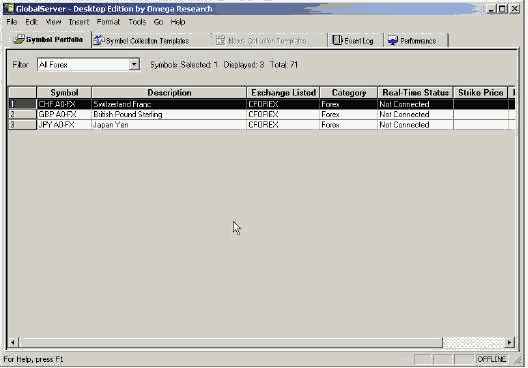Open the Format menu

[x=108, y=22]
